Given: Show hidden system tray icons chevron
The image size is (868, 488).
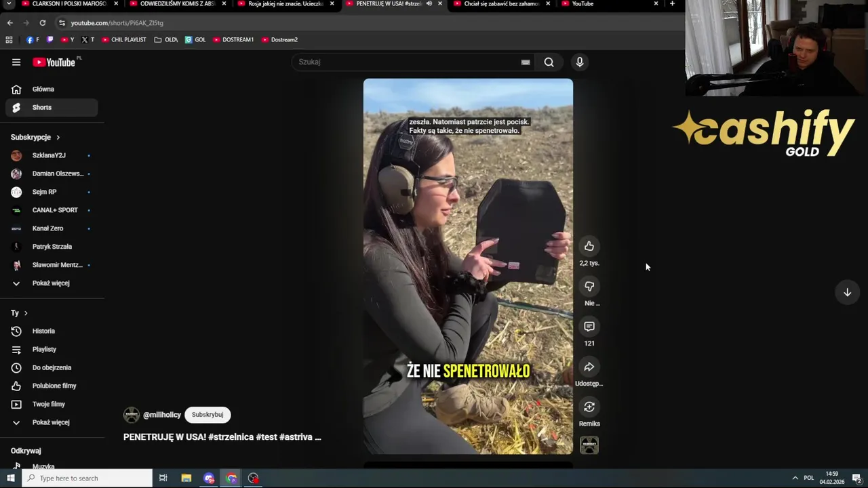Looking at the screenshot, I should coord(795,479).
